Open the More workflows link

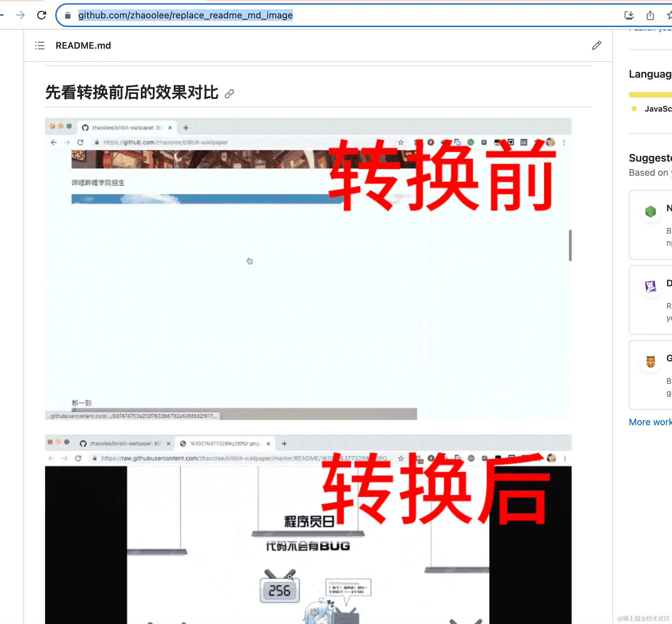pos(650,422)
